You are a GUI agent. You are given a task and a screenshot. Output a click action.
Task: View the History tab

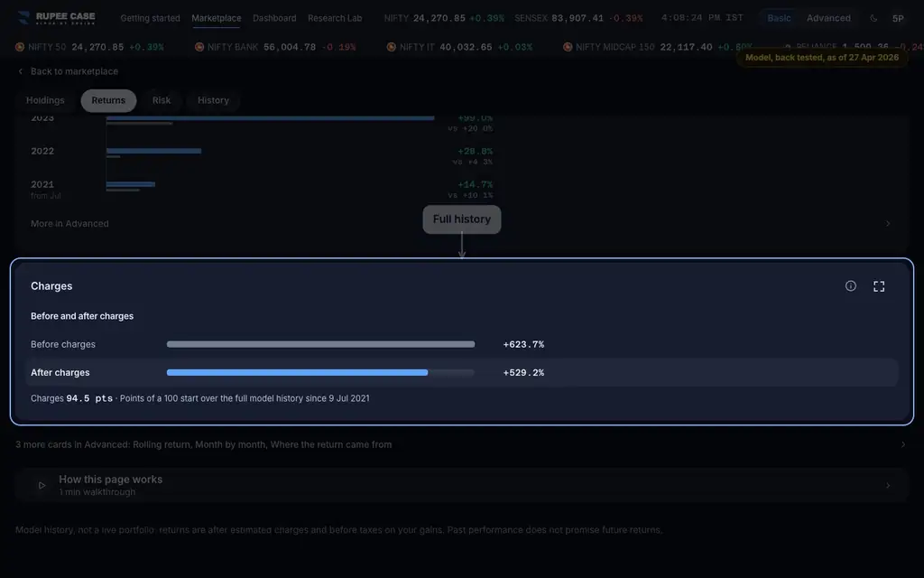[x=213, y=100]
